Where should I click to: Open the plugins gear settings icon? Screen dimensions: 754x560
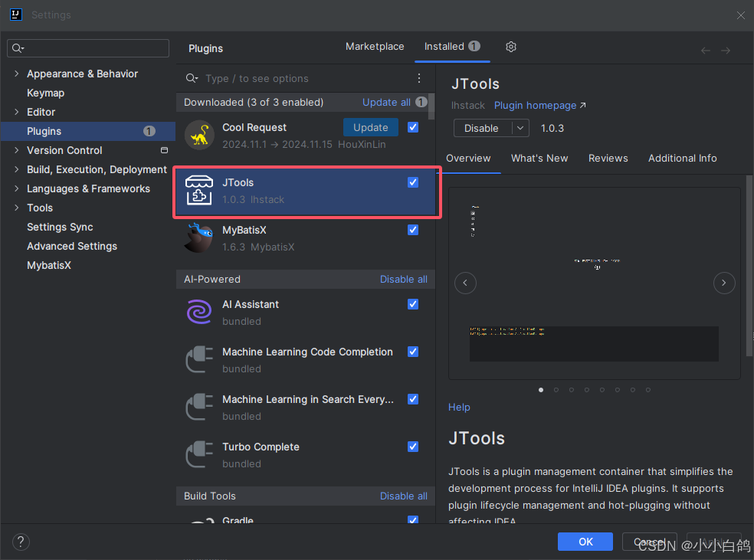510,47
